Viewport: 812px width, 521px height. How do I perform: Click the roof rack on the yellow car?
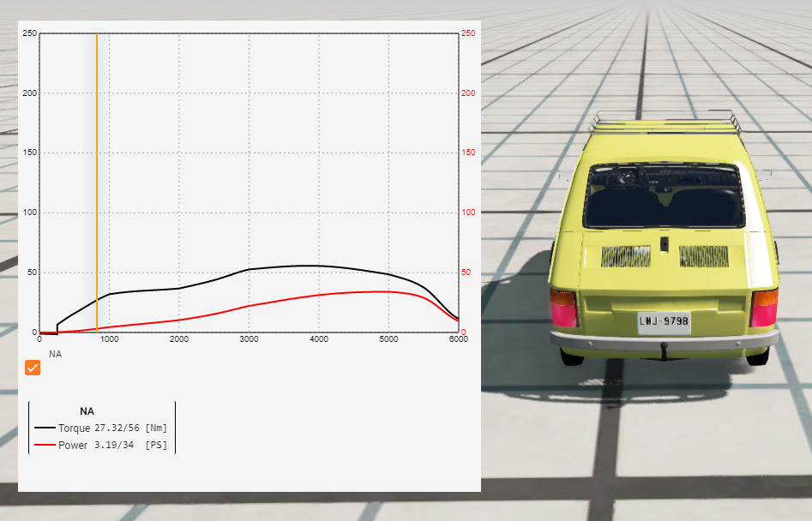[x=666, y=122]
